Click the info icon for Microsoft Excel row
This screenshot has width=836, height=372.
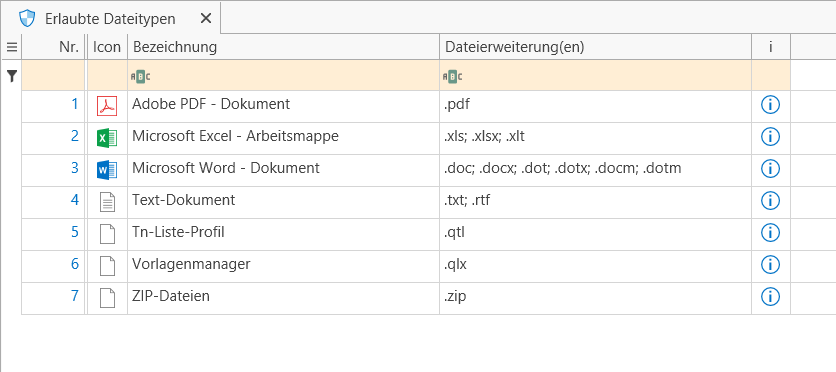[770, 137]
